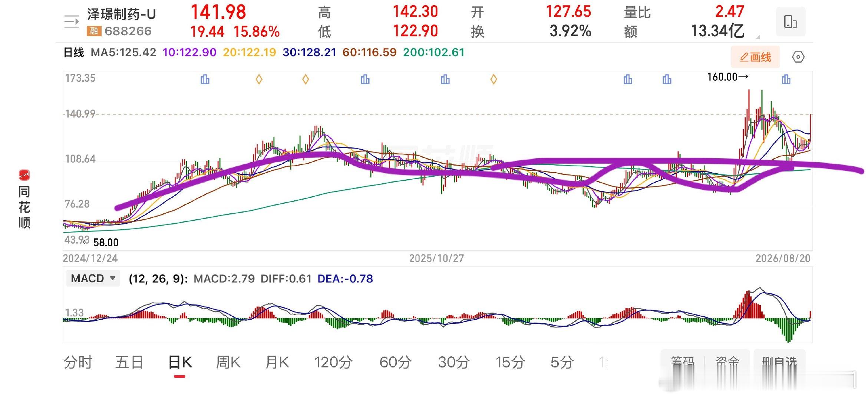Image resolution: width=868 pixels, height=400 pixels.
Task: Tap the stock code 688266
Action: 128,31
